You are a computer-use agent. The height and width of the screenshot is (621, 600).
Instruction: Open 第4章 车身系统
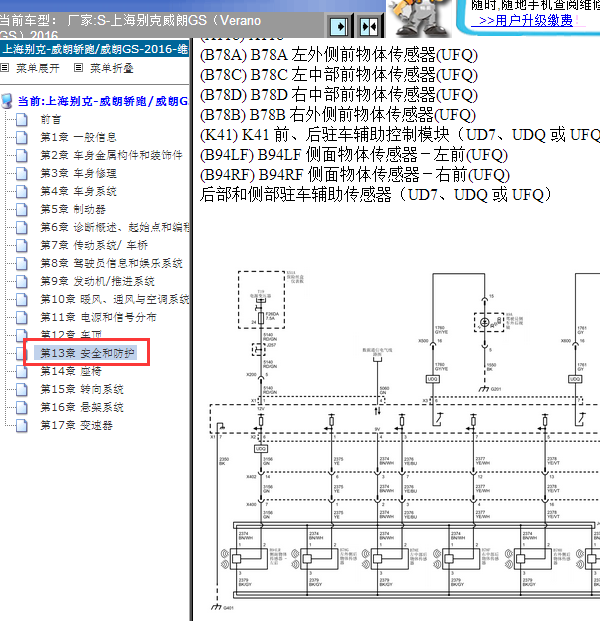click(x=78, y=191)
